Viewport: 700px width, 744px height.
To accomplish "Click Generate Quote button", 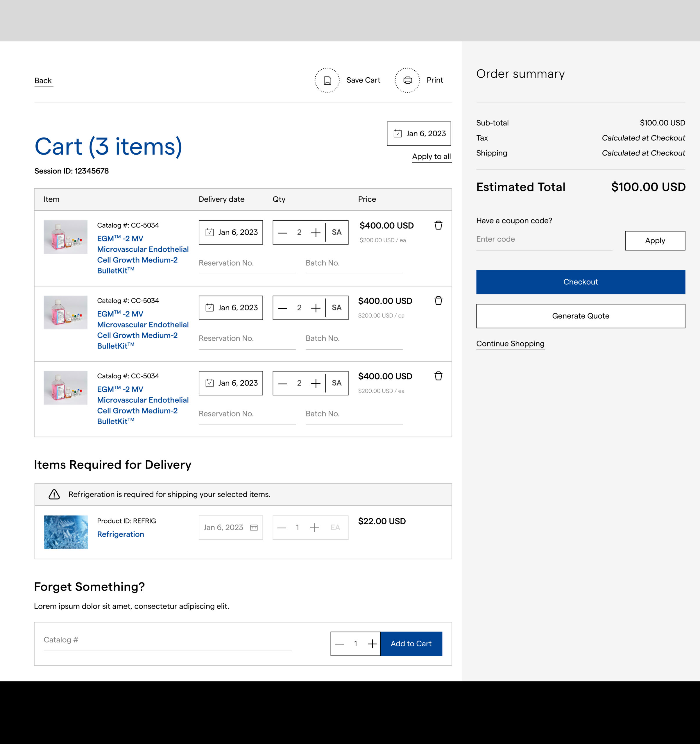I will tap(580, 316).
